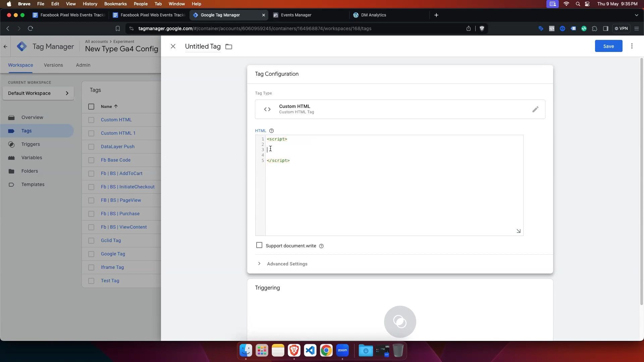Click the Brave Shields icon in the address bar
The height and width of the screenshot is (362, 644).
[x=482, y=28]
